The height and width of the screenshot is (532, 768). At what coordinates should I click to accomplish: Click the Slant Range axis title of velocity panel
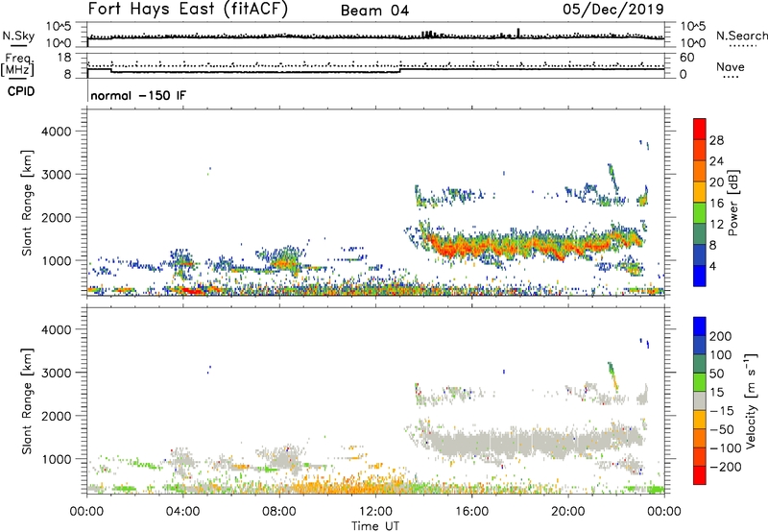point(27,401)
